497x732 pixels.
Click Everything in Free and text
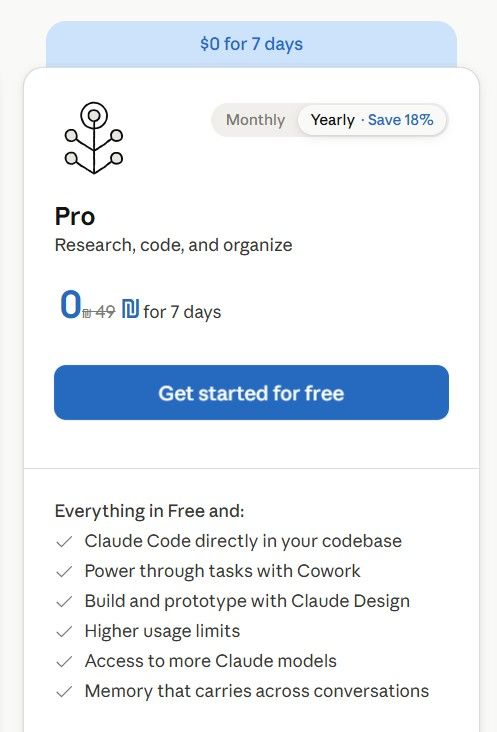149,511
